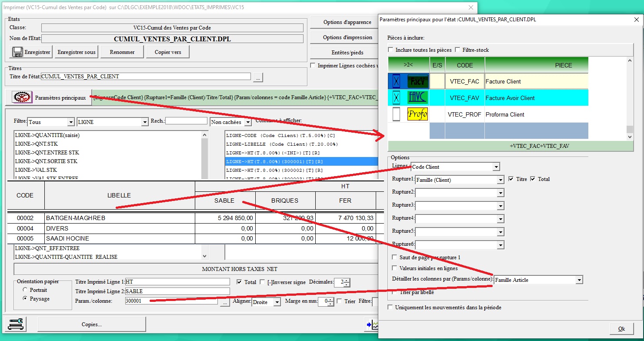Click the FacV icon for Facture Client

coord(417,81)
